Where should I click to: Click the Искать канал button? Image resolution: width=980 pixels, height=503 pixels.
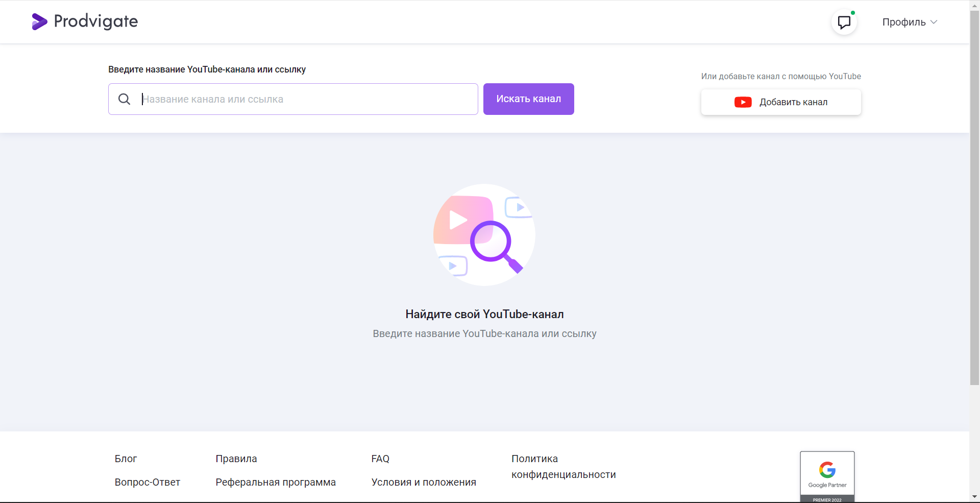tap(528, 99)
